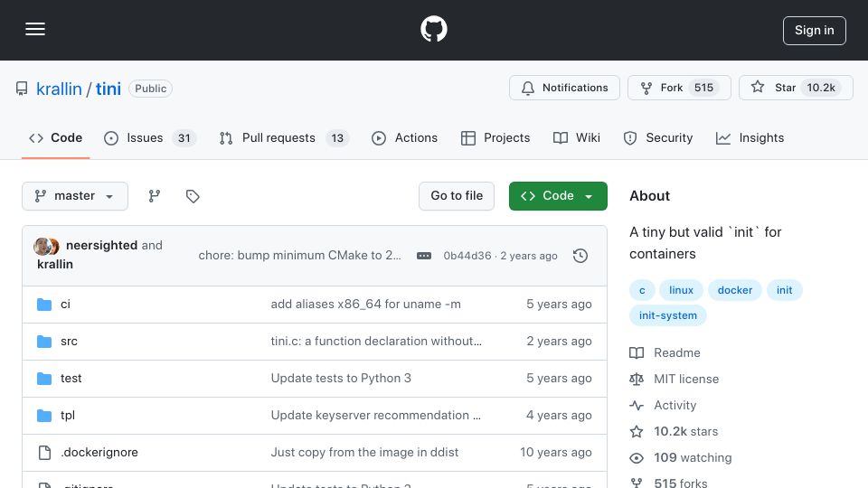
Task: Open the Readme link in About
Action: (676, 353)
